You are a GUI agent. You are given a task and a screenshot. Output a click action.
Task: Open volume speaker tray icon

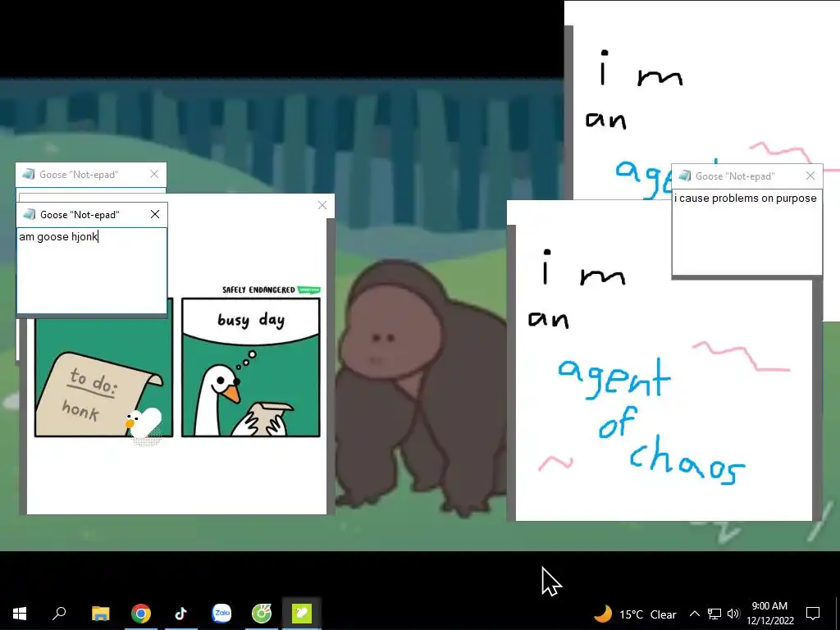(733, 614)
